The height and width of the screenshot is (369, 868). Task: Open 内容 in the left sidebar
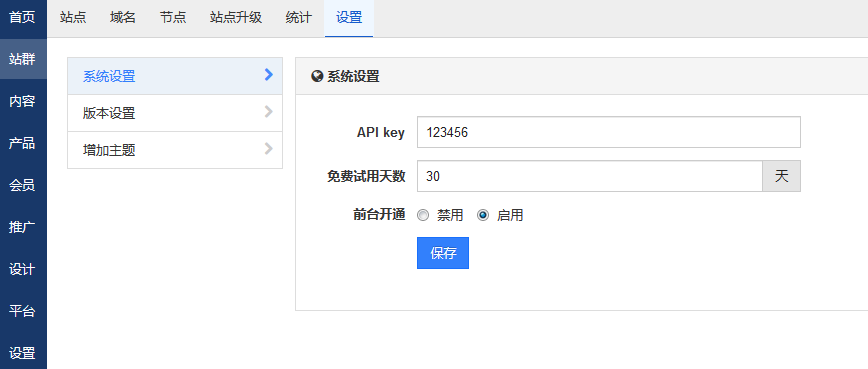coord(23,101)
